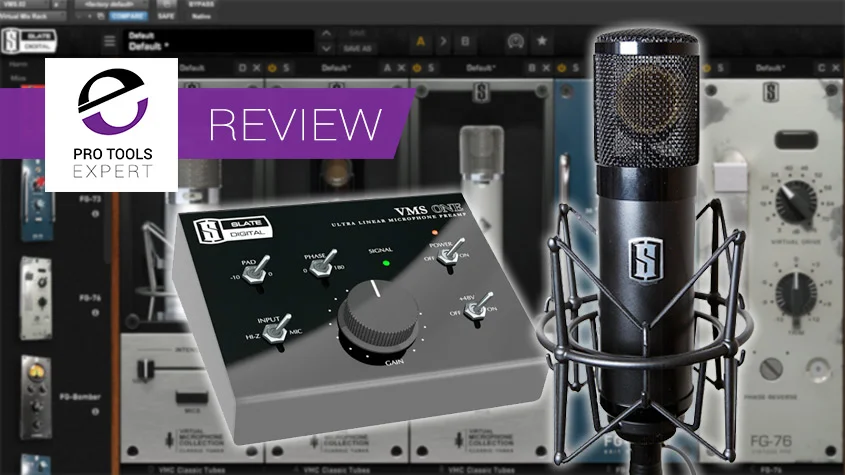845x475 pixels.
Task: Remove the module in slot A with X
Action: tap(401, 68)
